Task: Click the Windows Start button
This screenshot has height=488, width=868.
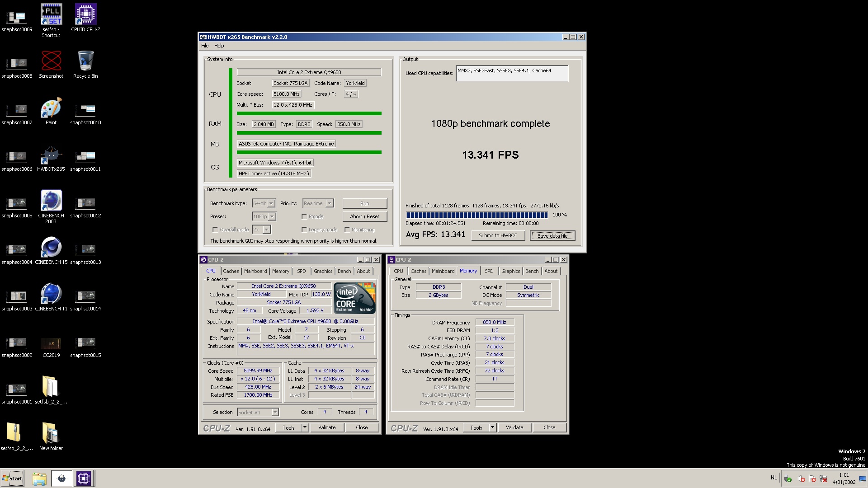Action: pos(12,479)
